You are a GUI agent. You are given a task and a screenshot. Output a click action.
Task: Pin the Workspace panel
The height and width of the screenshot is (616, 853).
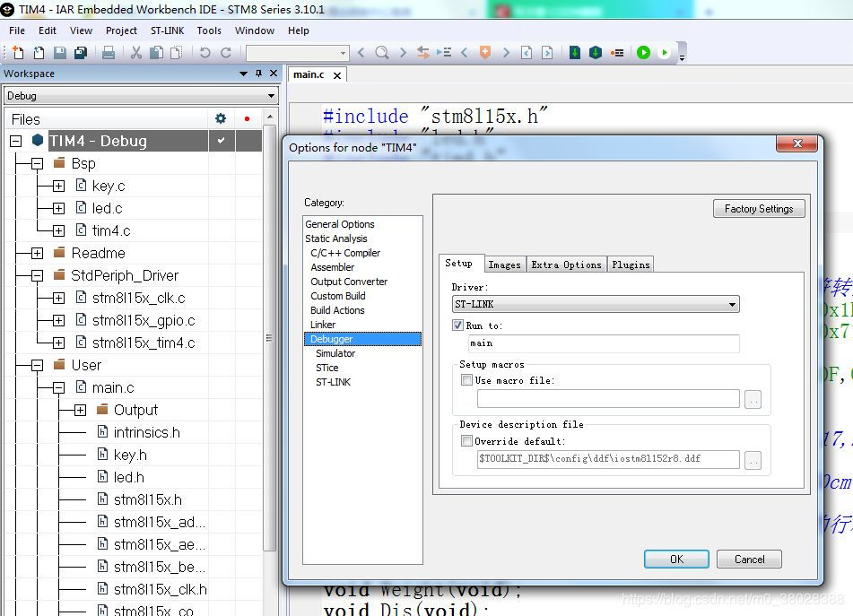[259, 74]
